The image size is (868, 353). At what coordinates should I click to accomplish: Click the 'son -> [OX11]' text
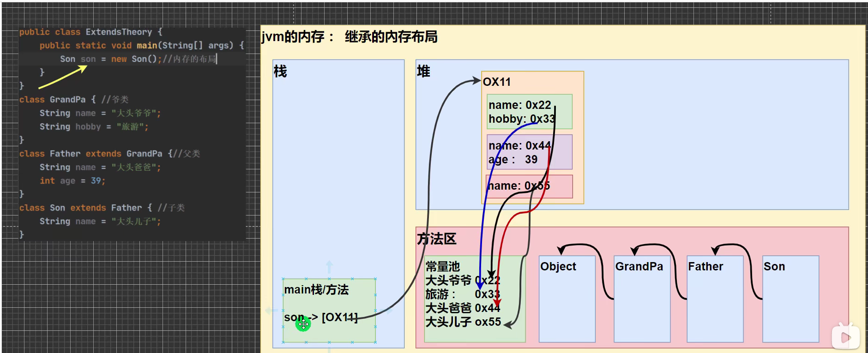pyautogui.click(x=321, y=317)
